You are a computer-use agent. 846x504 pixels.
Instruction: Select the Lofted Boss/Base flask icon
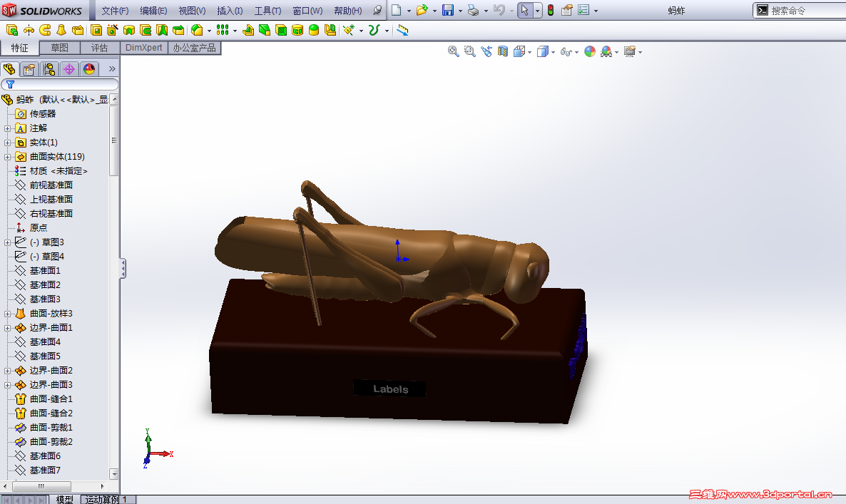[x=61, y=30]
